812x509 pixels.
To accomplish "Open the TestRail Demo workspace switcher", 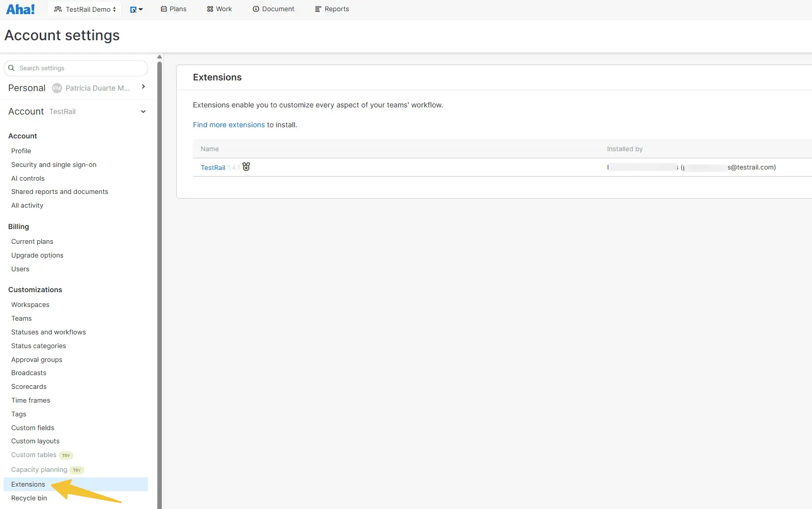I will (x=85, y=9).
